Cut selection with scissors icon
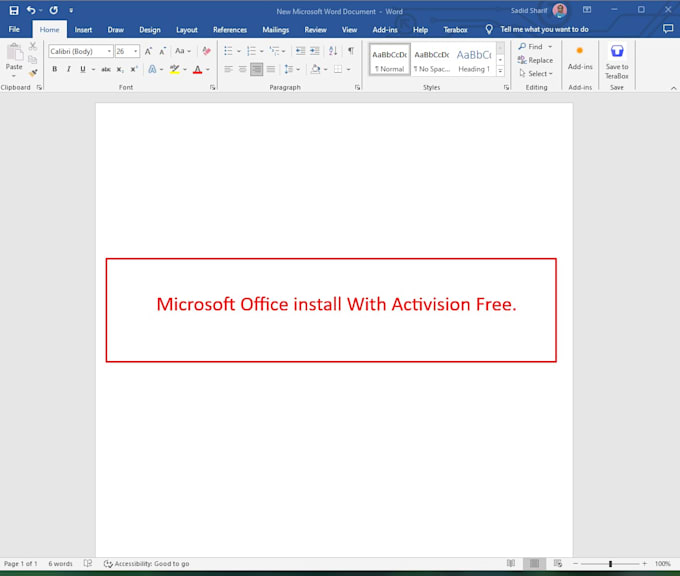The height and width of the screenshot is (576, 680). coord(33,46)
